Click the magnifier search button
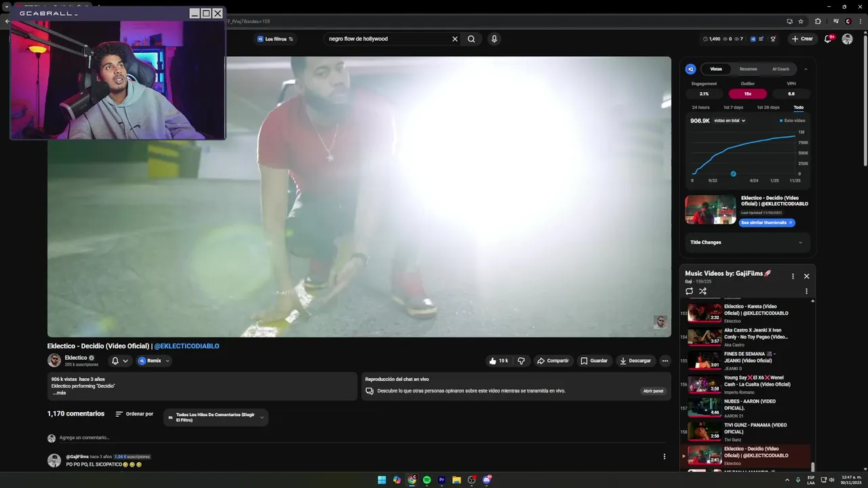Viewport: 868px width, 488px height. point(471,39)
